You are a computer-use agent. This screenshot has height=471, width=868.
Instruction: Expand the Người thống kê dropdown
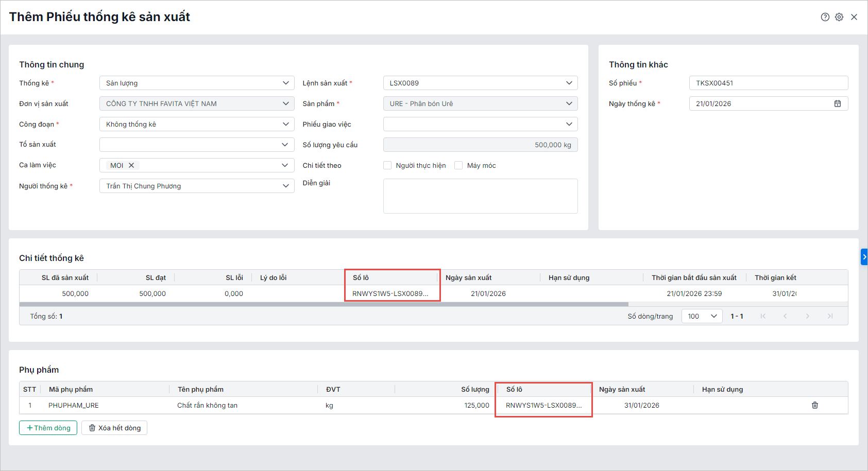(x=285, y=186)
